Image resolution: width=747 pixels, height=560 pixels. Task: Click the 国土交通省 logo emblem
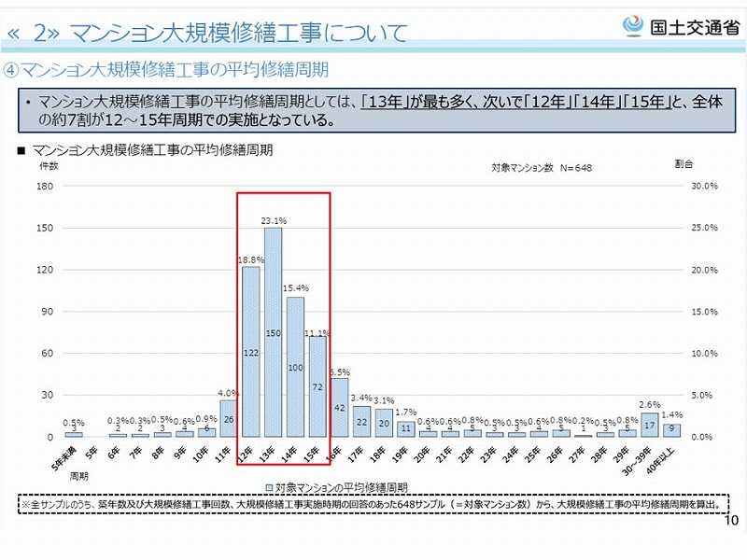coord(633,26)
